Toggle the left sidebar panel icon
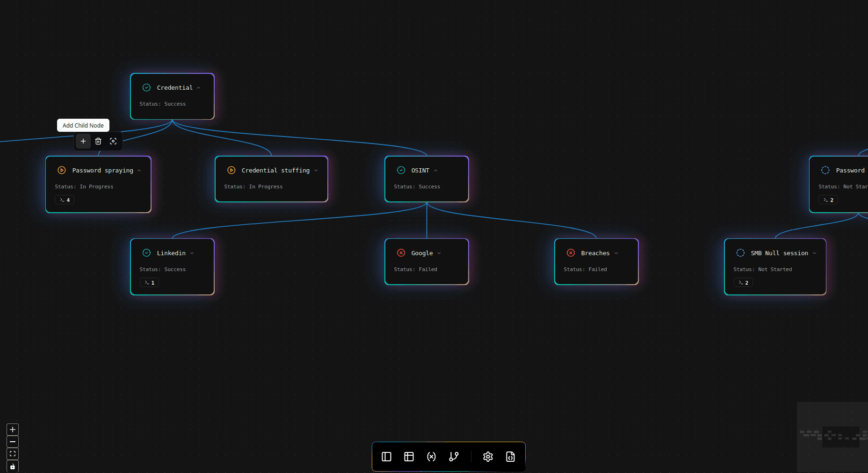868x473 pixels. (x=386, y=457)
